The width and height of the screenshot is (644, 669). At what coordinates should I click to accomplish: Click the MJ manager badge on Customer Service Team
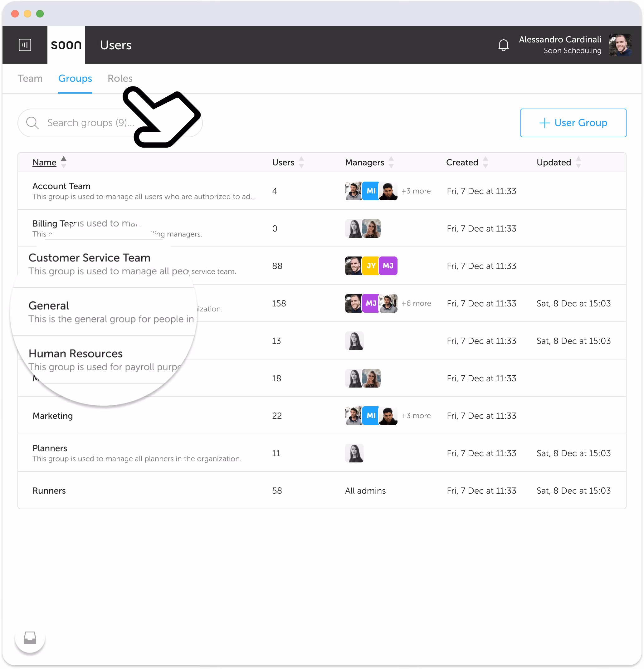coord(389,266)
